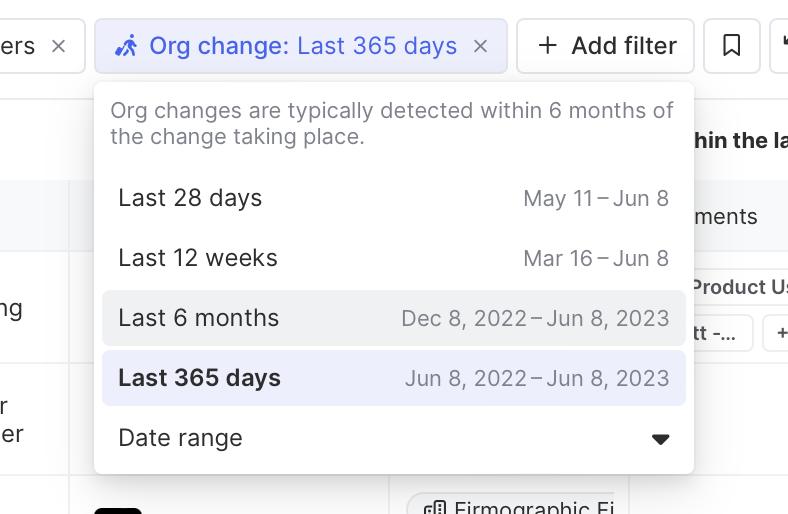
Task: Expand the Date range caret arrow
Action: pyautogui.click(x=660, y=439)
